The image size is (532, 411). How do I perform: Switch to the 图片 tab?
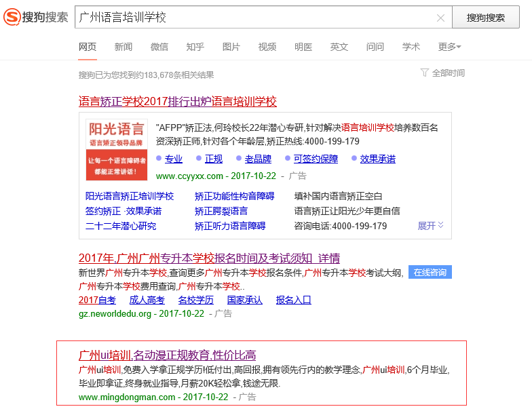231,47
